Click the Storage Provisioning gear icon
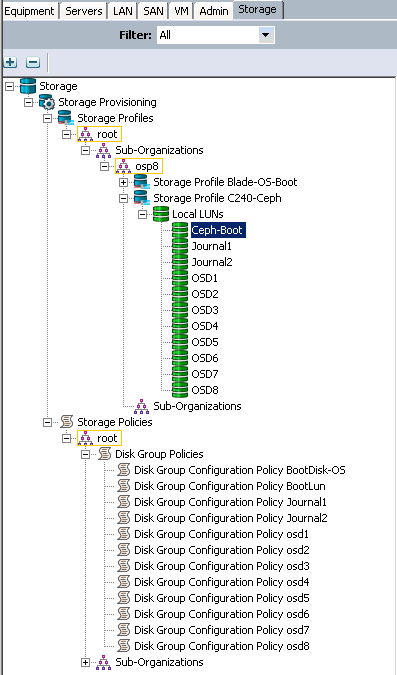Screen dimensions: 397x675 coord(47,102)
